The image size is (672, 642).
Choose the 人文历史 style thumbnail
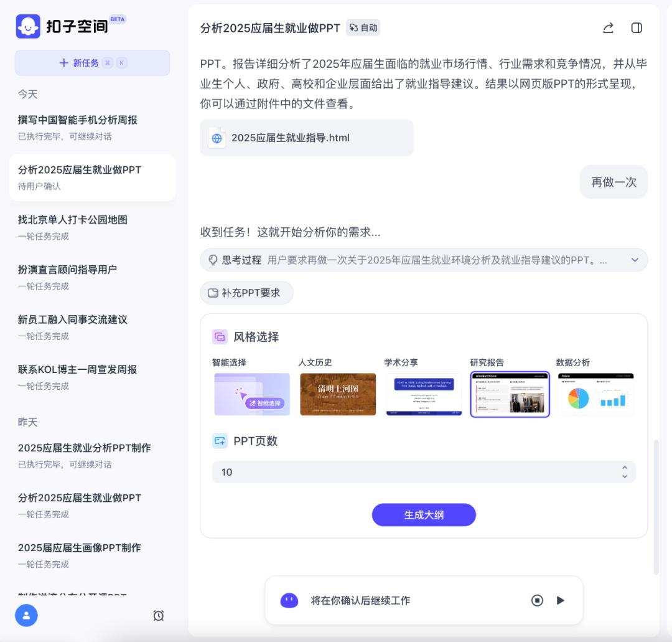[338, 394]
